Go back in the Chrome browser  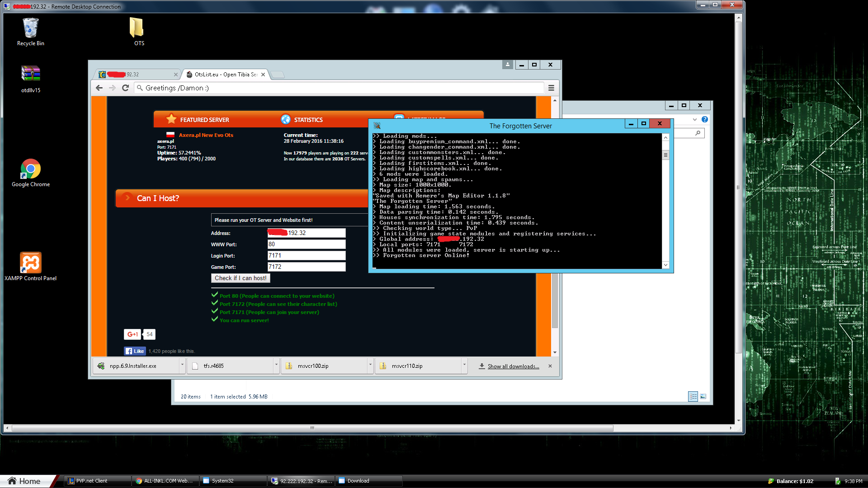(x=99, y=88)
